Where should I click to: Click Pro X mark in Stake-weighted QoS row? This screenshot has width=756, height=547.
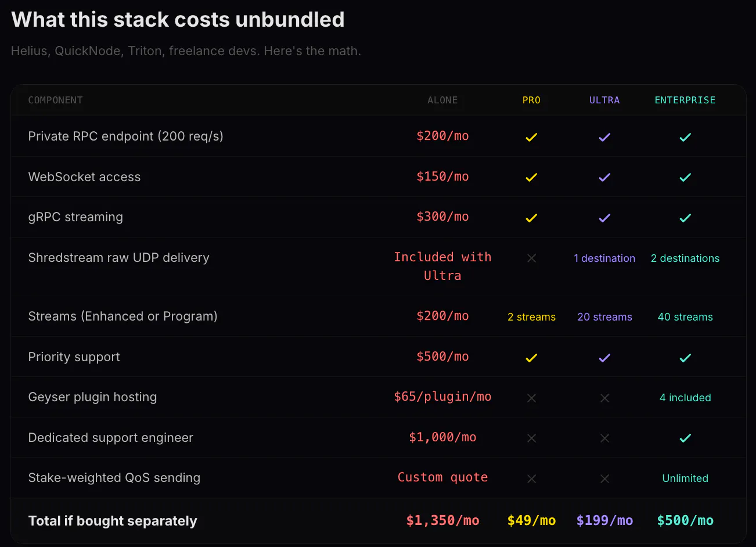click(531, 478)
